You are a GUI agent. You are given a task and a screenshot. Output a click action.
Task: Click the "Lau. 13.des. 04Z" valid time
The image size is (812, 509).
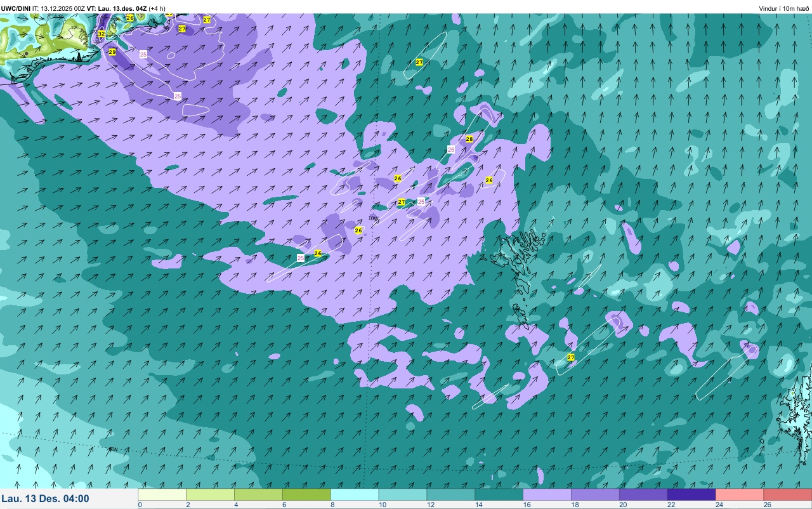point(122,9)
